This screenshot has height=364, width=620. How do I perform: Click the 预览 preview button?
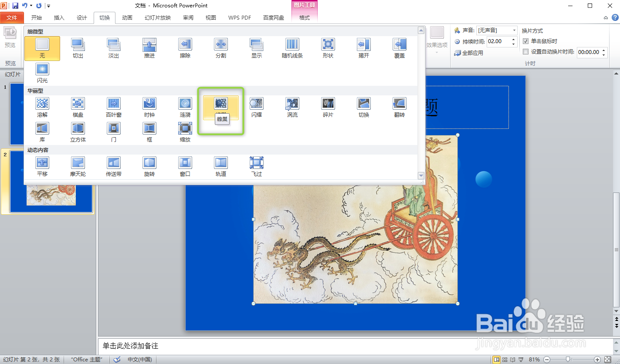[10, 37]
